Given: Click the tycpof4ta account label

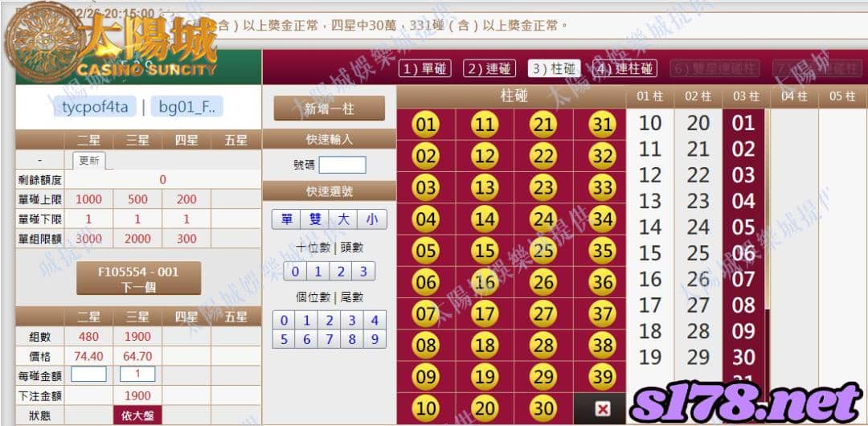Looking at the screenshot, I should [95, 107].
